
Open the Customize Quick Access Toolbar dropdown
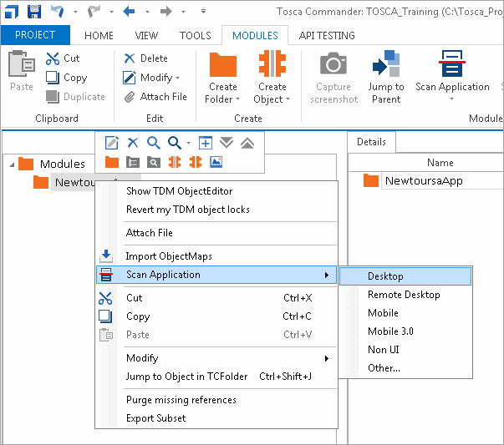(x=203, y=12)
